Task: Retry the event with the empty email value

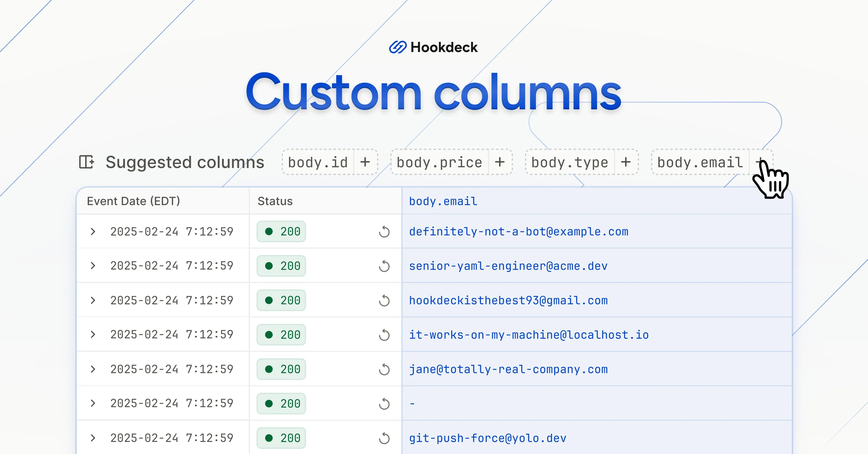Action: pos(384,404)
